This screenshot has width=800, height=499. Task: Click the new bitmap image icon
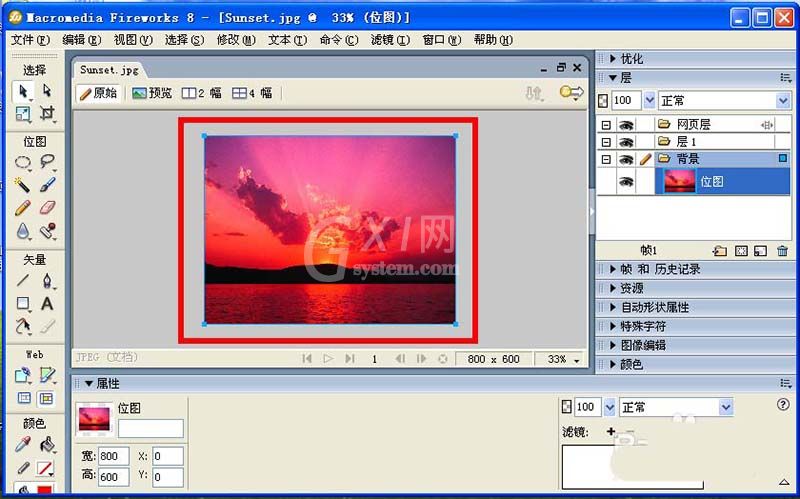[760, 251]
